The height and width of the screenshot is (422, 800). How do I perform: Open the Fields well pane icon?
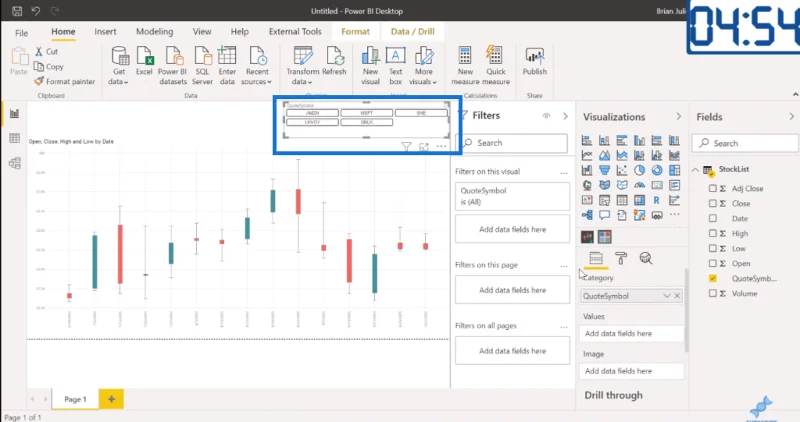coord(596,258)
